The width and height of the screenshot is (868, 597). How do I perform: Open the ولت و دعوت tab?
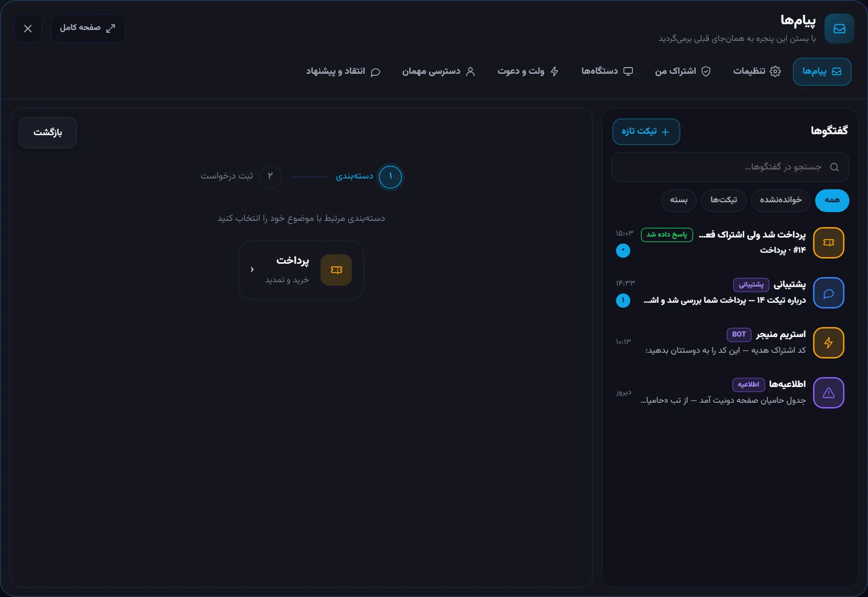(x=528, y=71)
